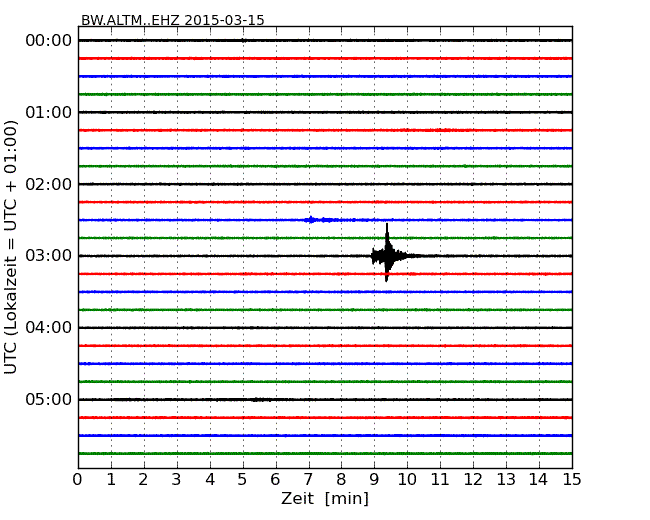Click the x-axis tick label "10"

pyautogui.click(x=407, y=480)
